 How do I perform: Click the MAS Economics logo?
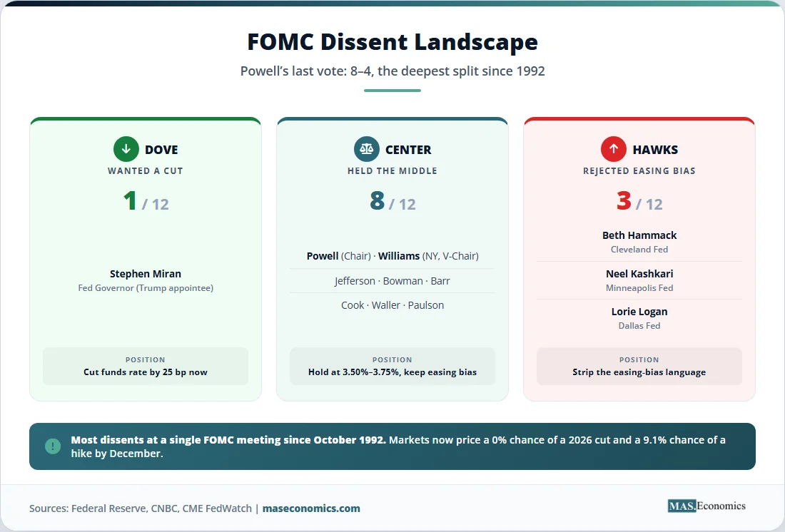[x=706, y=506]
